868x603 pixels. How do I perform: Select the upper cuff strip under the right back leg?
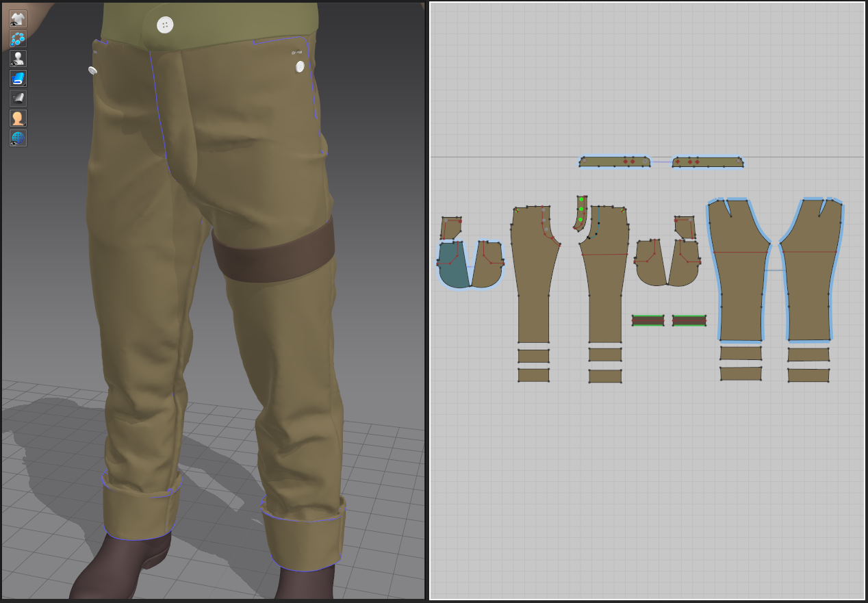click(808, 355)
